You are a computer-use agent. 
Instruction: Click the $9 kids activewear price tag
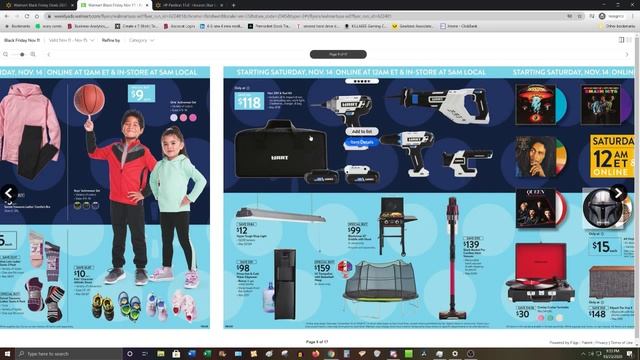pos(141,94)
